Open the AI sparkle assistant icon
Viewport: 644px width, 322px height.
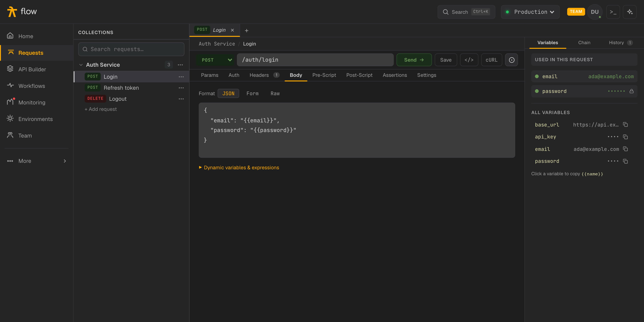pyautogui.click(x=630, y=12)
